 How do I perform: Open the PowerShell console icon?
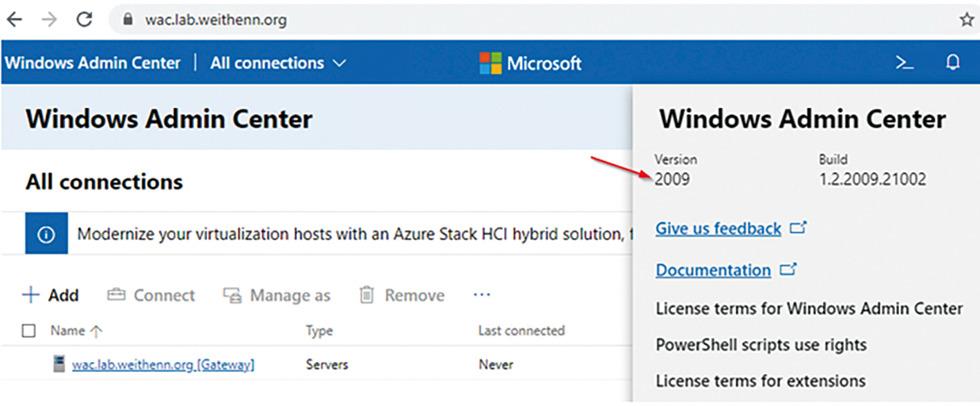(x=904, y=63)
